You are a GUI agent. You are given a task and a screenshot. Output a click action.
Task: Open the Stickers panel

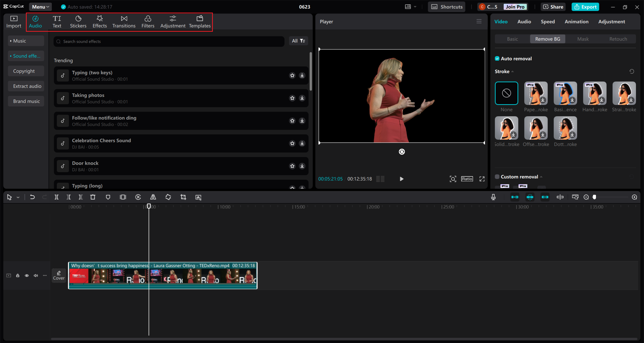click(x=78, y=22)
